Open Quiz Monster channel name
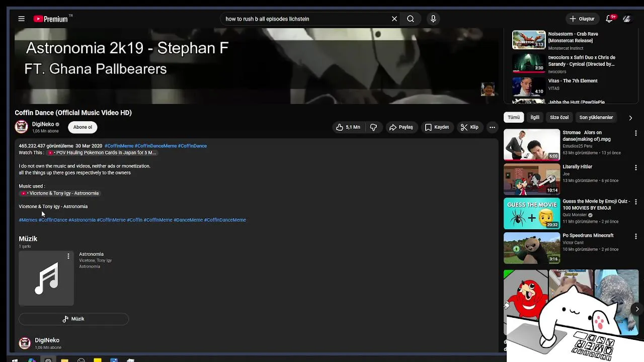Image resolution: width=644 pixels, height=362 pixels. pyautogui.click(x=575, y=215)
